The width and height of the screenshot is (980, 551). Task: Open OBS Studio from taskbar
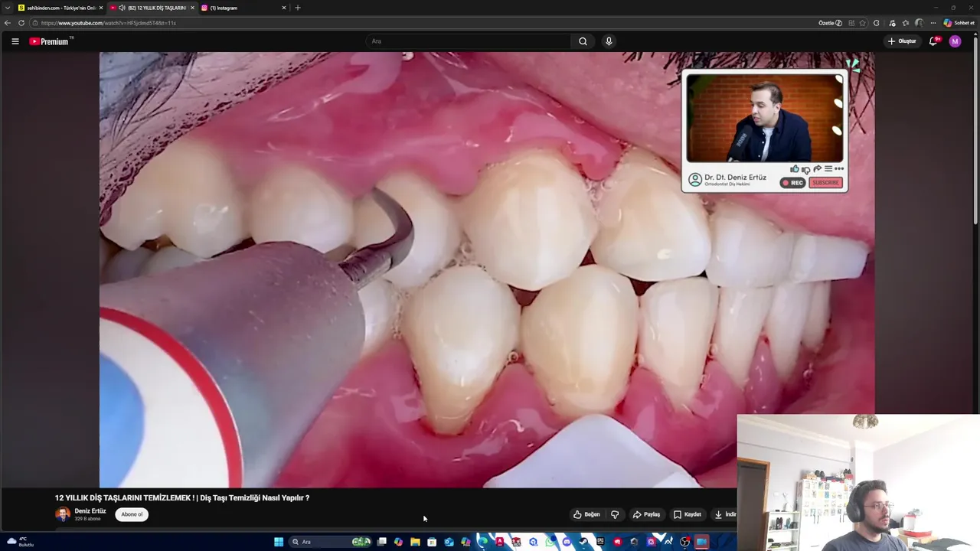pos(684,542)
